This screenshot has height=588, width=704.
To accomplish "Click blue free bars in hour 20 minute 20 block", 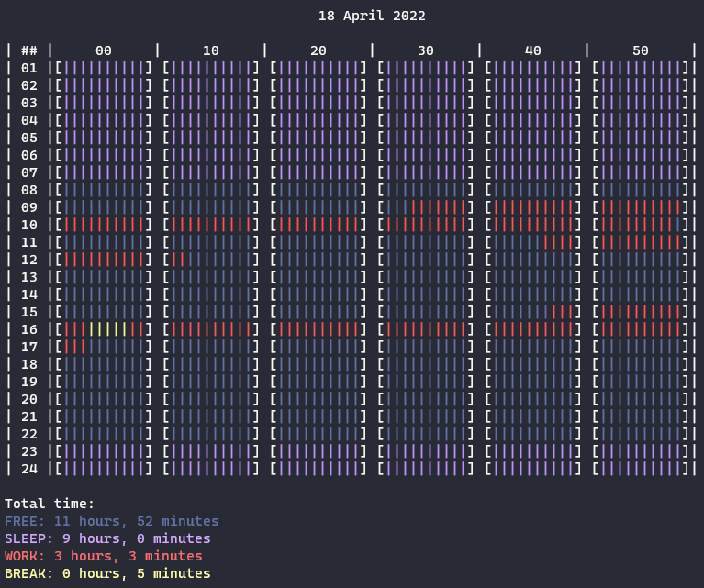I will 318,399.
